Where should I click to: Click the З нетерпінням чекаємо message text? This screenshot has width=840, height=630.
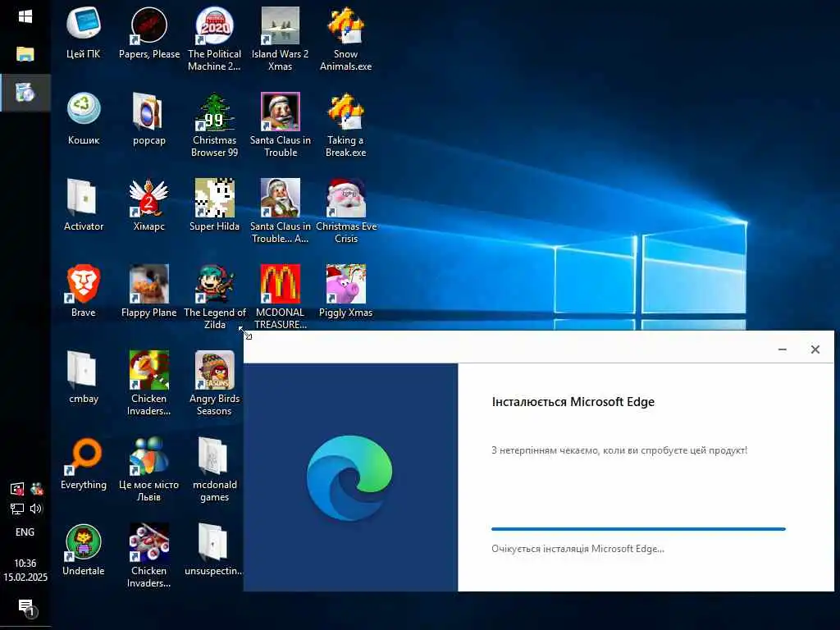pyautogui.click(x=619, y=450)
